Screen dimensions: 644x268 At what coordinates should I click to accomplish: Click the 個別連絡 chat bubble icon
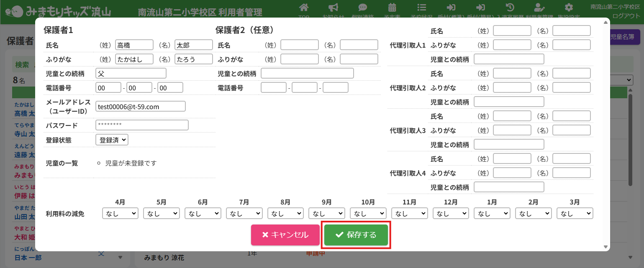point(363,8)
